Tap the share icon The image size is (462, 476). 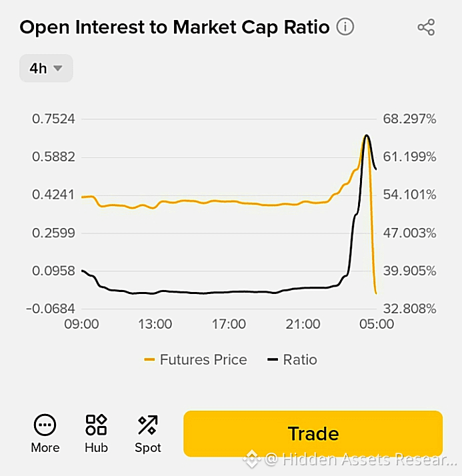point(426,27)
